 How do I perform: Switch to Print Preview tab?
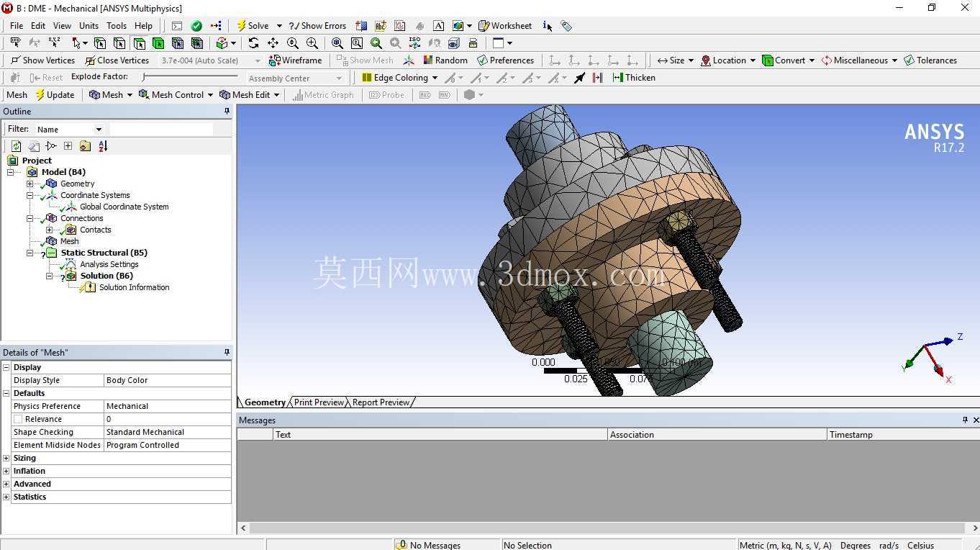coord(319,402)
